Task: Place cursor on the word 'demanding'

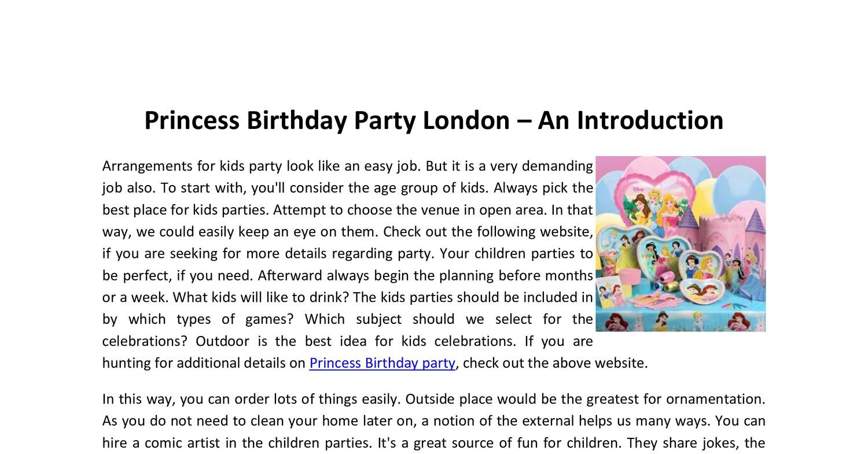Action: coord(557,167)
